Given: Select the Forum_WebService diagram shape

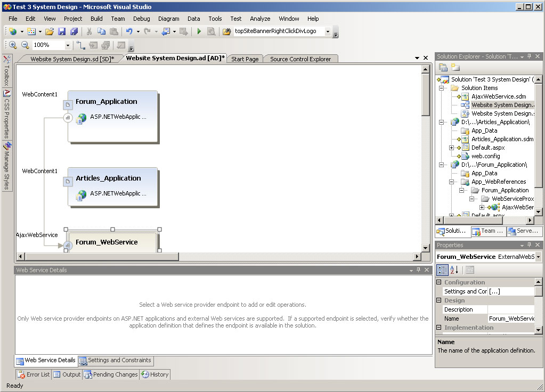Looking at the screenshot, I should click(x=112, y=242).
